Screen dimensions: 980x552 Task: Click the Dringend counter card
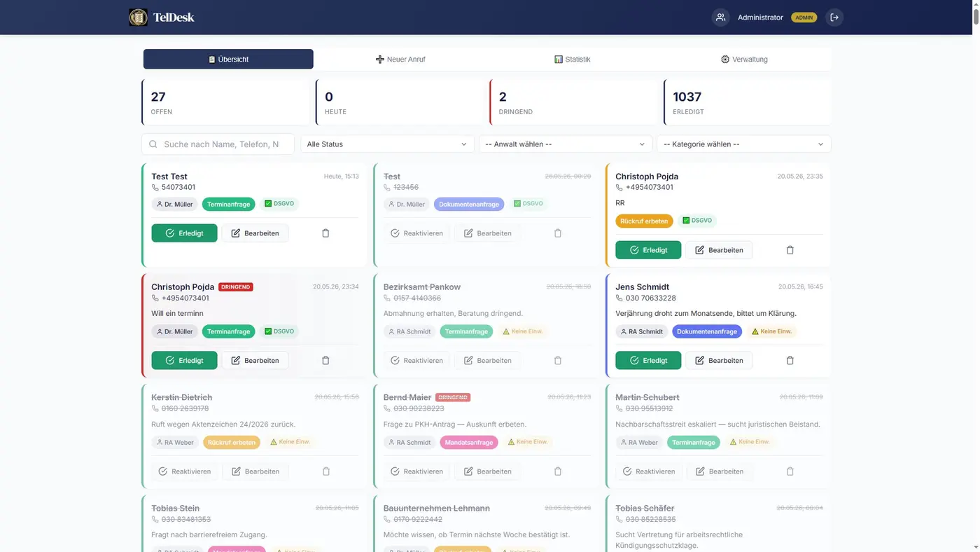coord(574,102)
